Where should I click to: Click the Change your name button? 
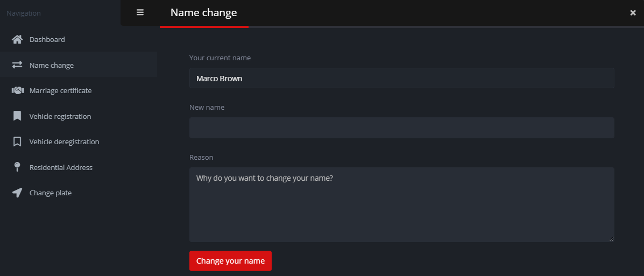(x=230, y=261)
